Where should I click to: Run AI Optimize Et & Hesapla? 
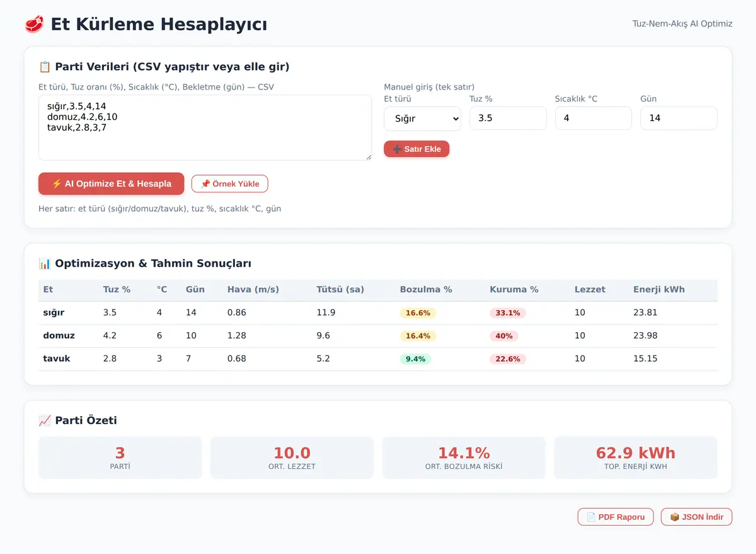point(112,184)
